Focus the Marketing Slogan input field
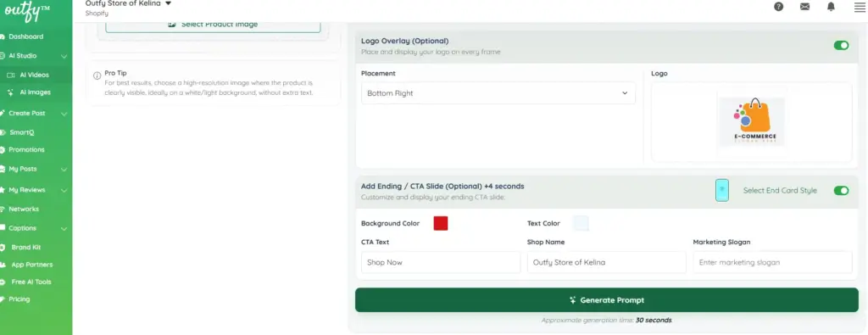 [x=772, y=262]
